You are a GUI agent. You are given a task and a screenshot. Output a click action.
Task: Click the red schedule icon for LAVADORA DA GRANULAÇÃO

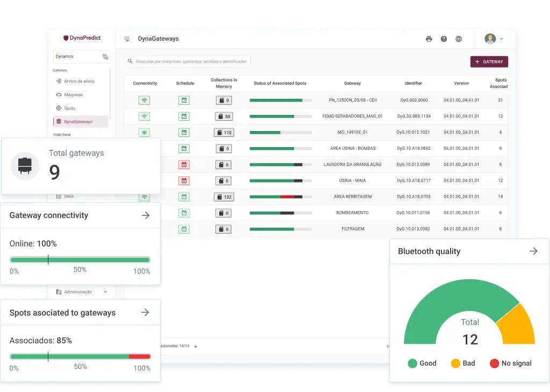[184, 165]
